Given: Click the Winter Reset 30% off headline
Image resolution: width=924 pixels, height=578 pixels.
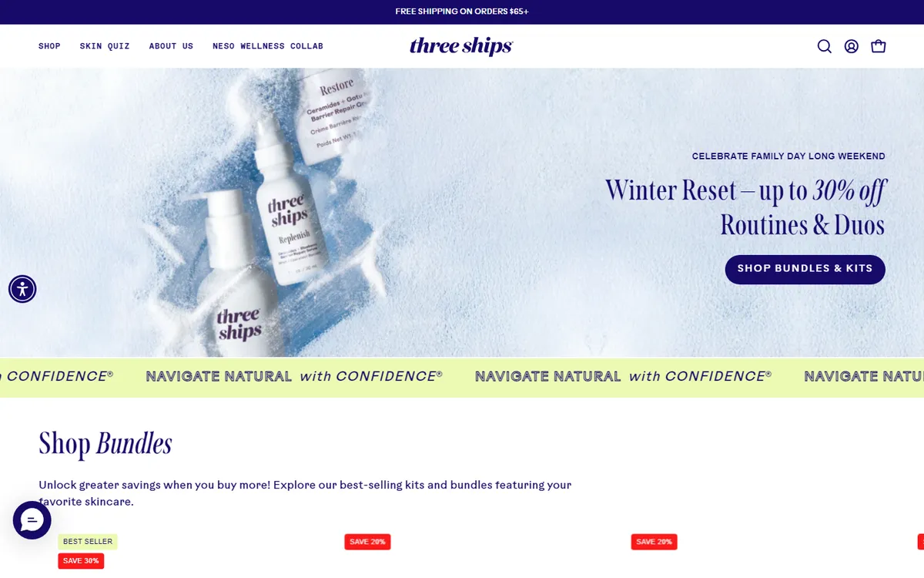Looking at the screenshot, I should [745, 207].
